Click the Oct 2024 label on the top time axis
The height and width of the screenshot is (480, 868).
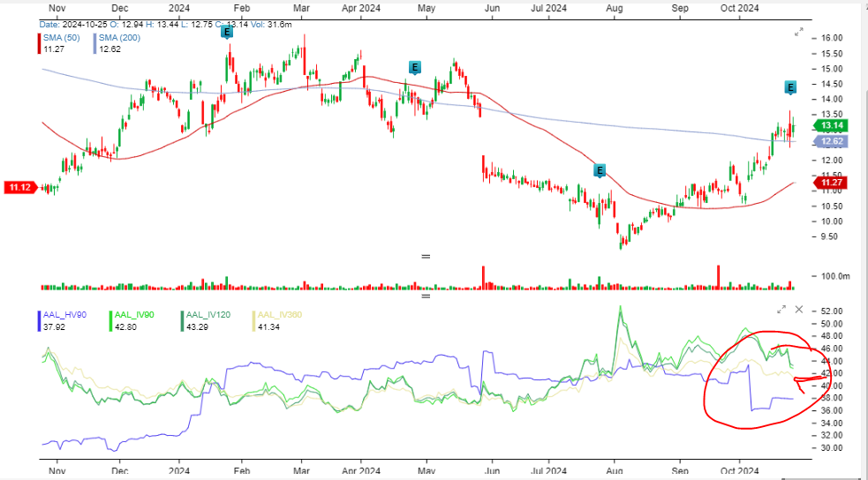pyautogui.click(x=740, y=8)
